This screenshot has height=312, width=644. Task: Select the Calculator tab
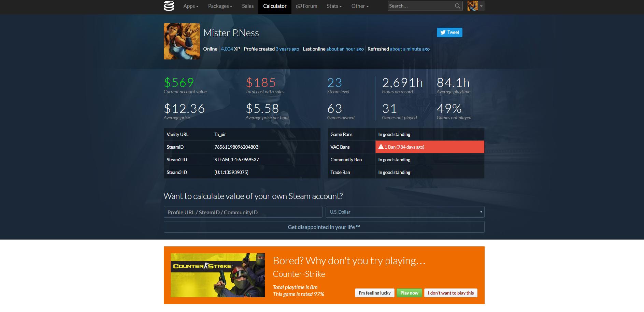coord(275,6)
